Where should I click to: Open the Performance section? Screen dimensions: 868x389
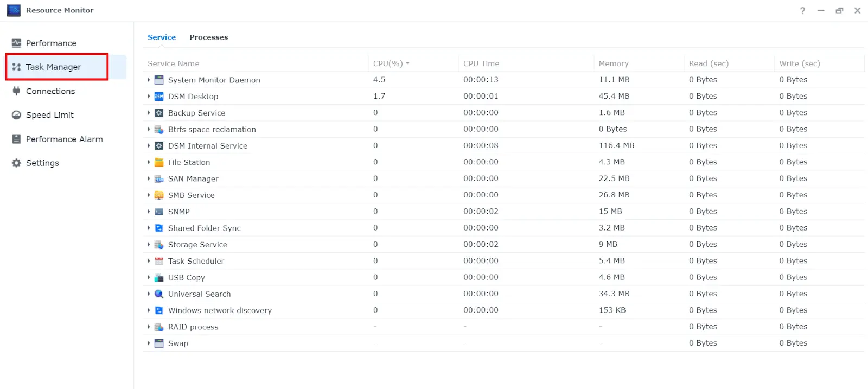point(66,43)
